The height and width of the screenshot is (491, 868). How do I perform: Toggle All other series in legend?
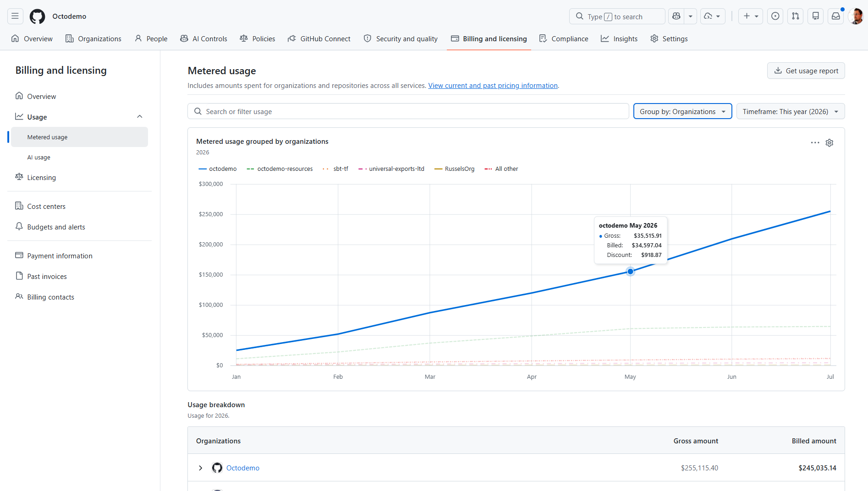501,169
